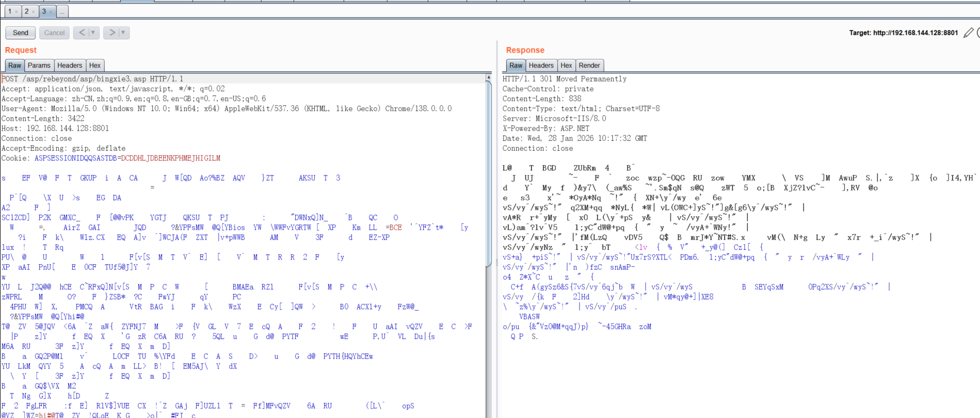
Task: Show the request in Hex view
Action: pyautogui.click(x=95, y=66)
